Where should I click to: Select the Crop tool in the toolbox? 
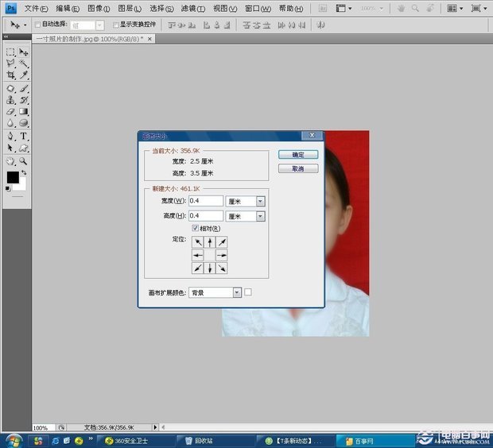coord(10,75)
